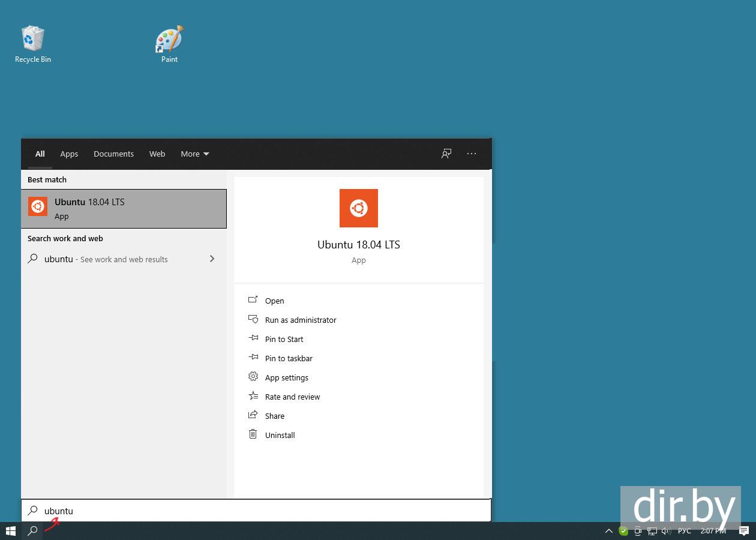
Task: Show hidden system tray icons
Action: click(609, 531)
